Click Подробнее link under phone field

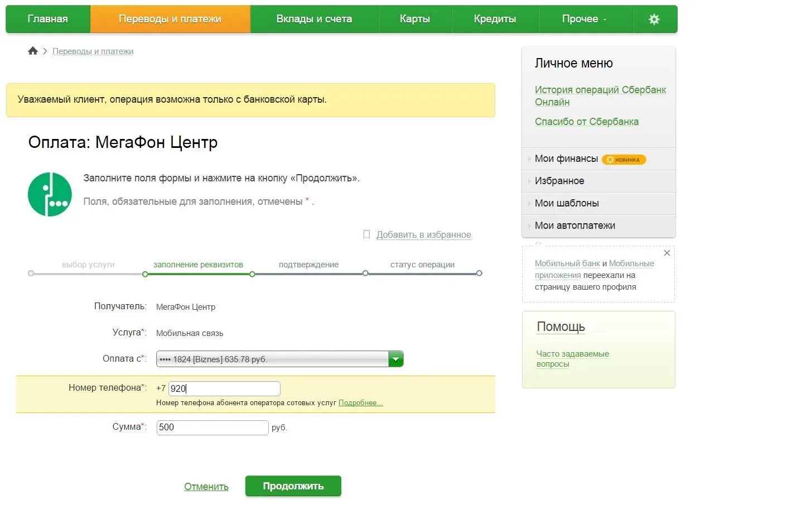click(361, 403)
